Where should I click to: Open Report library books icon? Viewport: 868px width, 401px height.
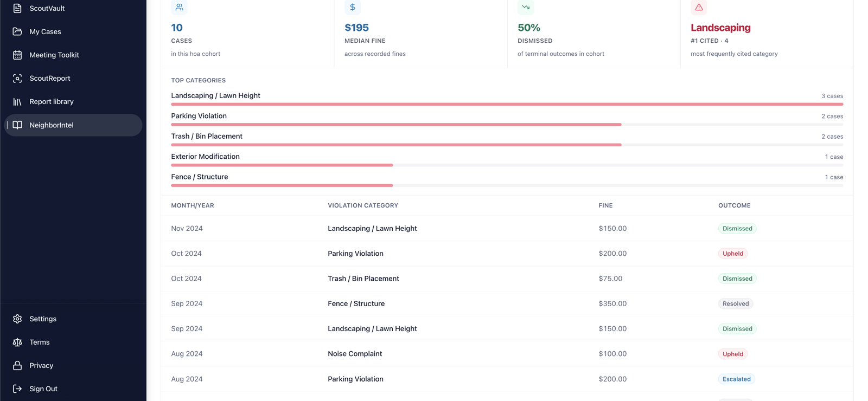point(17,101)
